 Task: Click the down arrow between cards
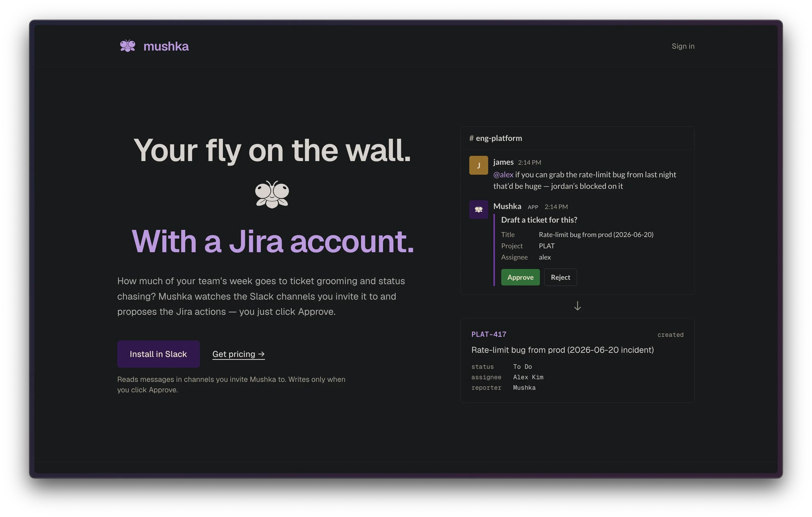point(577,306)
